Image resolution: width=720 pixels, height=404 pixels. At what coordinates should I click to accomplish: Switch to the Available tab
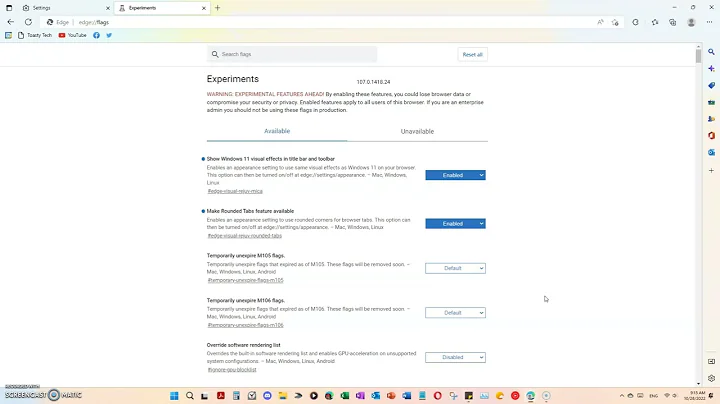[277, 131]
